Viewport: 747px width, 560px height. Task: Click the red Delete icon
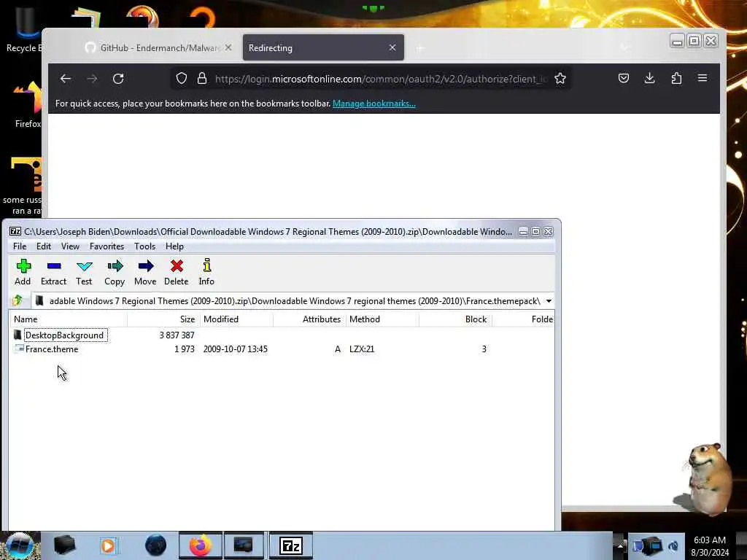coord(177,272)
